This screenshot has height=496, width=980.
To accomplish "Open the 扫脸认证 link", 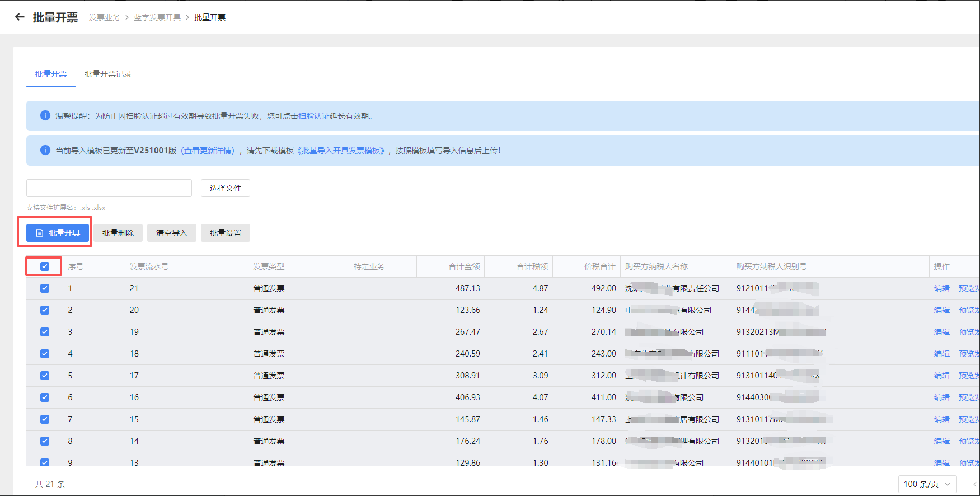I will tap(314, 116).
